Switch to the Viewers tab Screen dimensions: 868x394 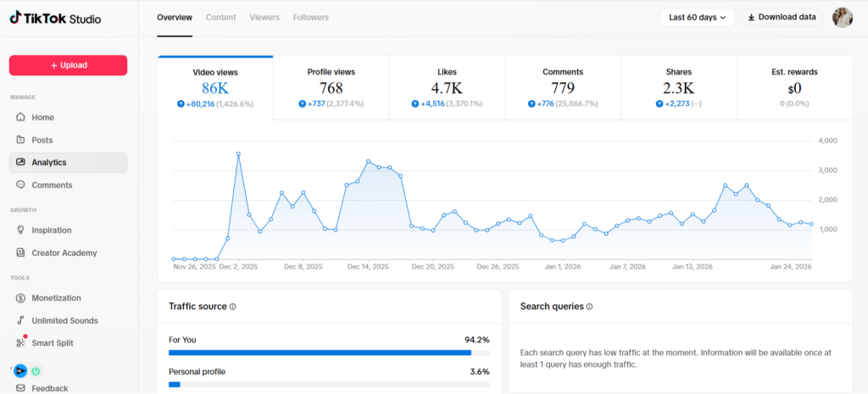264,17
